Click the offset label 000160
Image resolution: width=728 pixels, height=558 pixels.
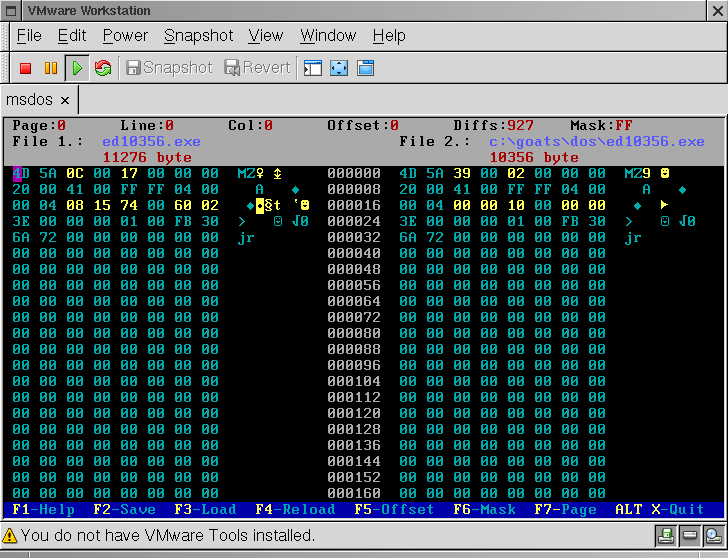[x=354, y=493]
